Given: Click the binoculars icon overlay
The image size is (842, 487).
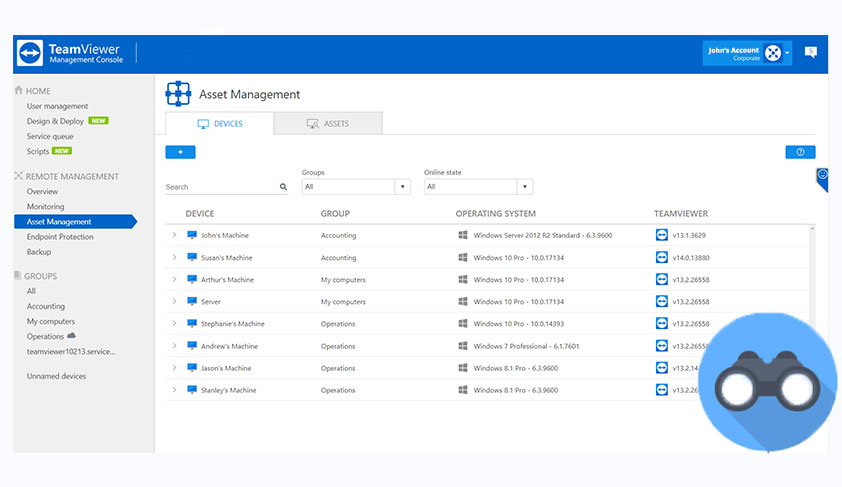Looking at the screenshot, I should pyautogui.click(x=767, y=382).
